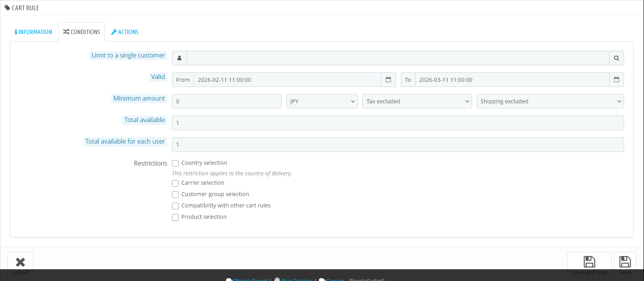
Task: Click the customer search magnifier icon
Action: pyautogui.click(x=616, y=58)
